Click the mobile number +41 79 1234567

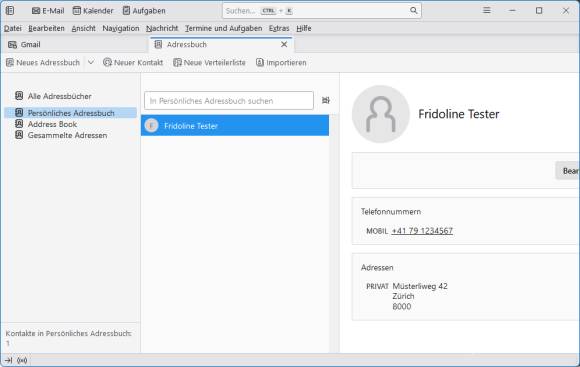(422, 231)
